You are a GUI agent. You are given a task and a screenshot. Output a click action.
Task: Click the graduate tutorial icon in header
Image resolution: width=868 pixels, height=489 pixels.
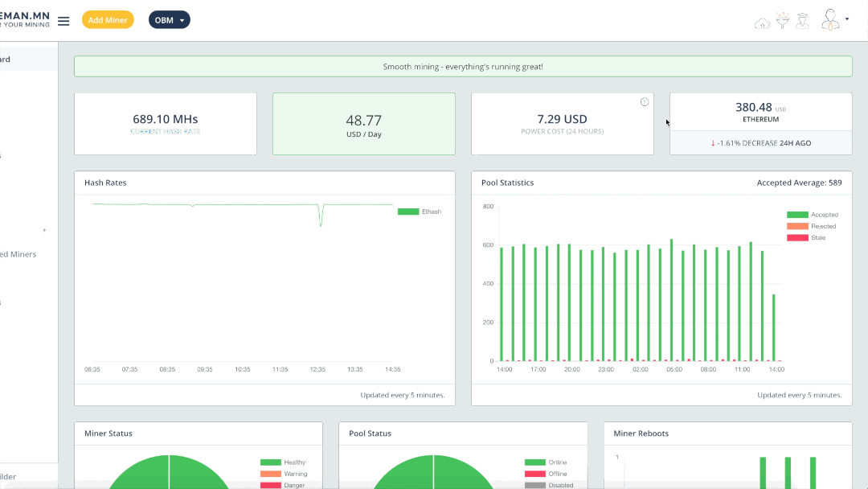802,21
